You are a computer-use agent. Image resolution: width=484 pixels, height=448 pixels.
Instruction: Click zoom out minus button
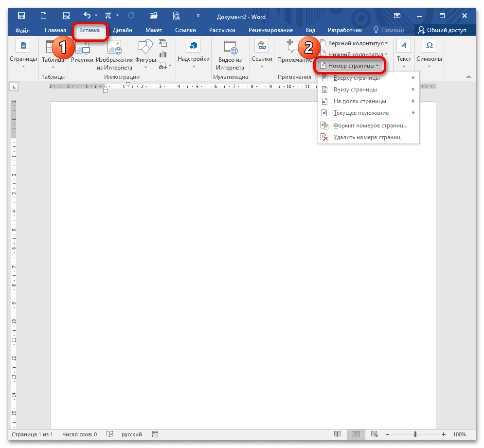(388, 434)
